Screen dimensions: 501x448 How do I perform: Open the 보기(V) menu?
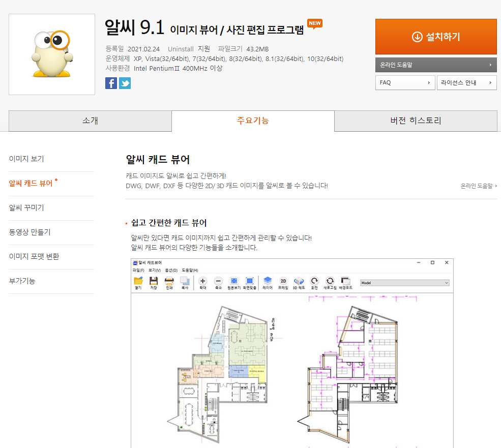point(155,271)
